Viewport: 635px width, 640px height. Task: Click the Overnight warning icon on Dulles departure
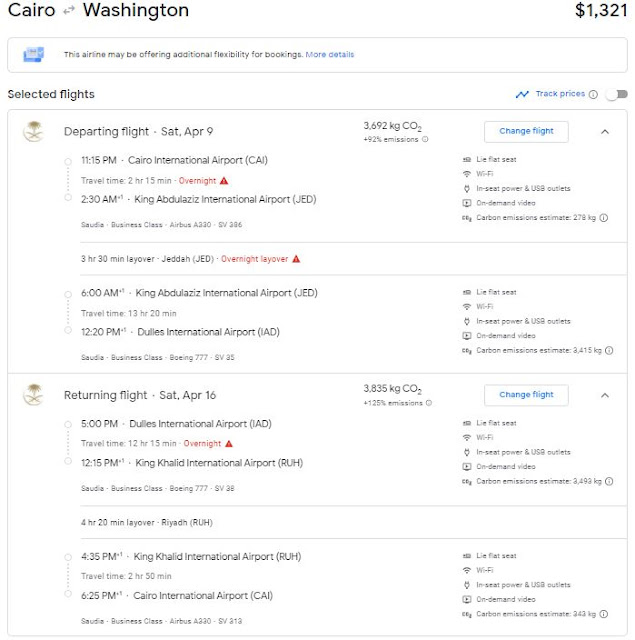[x=229, y=443]
